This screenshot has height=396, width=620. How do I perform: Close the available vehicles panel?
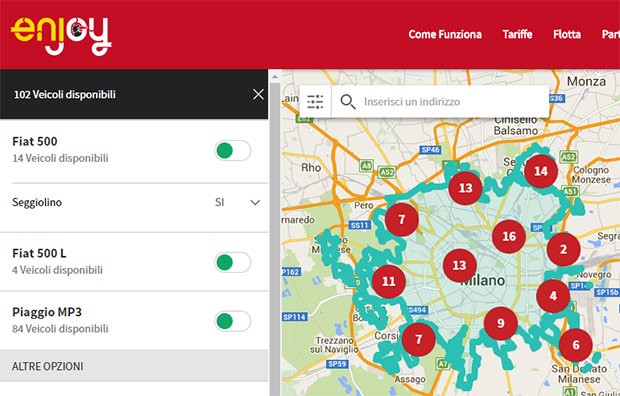coord(258,94)
